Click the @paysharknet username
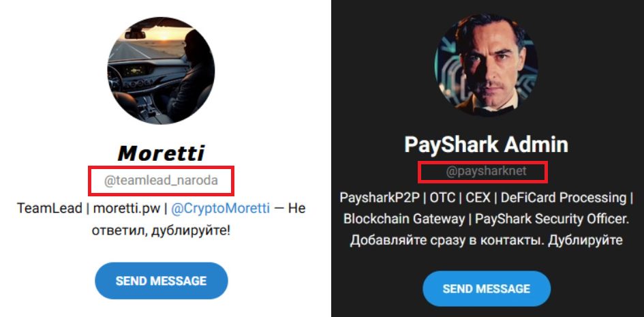 (x=486, y=171)
